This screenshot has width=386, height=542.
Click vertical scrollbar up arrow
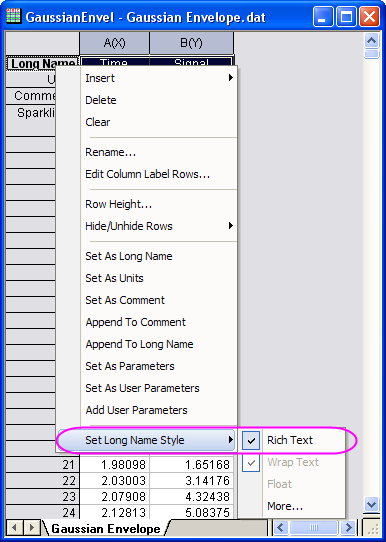pos(371,41)
